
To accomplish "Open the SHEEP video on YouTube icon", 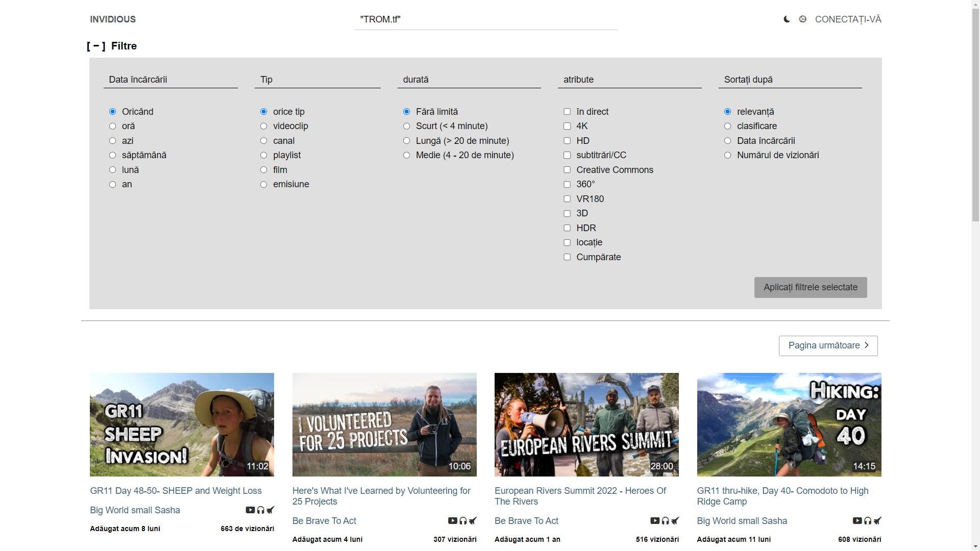I will tap(250, 510).
